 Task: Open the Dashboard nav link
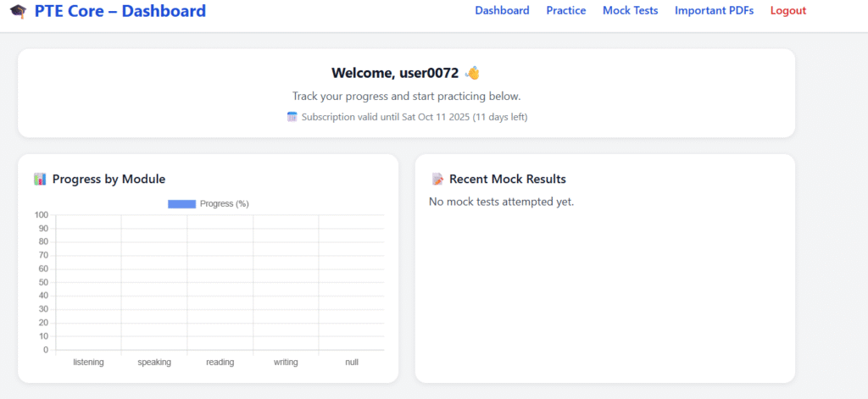(x=502, y=11)
